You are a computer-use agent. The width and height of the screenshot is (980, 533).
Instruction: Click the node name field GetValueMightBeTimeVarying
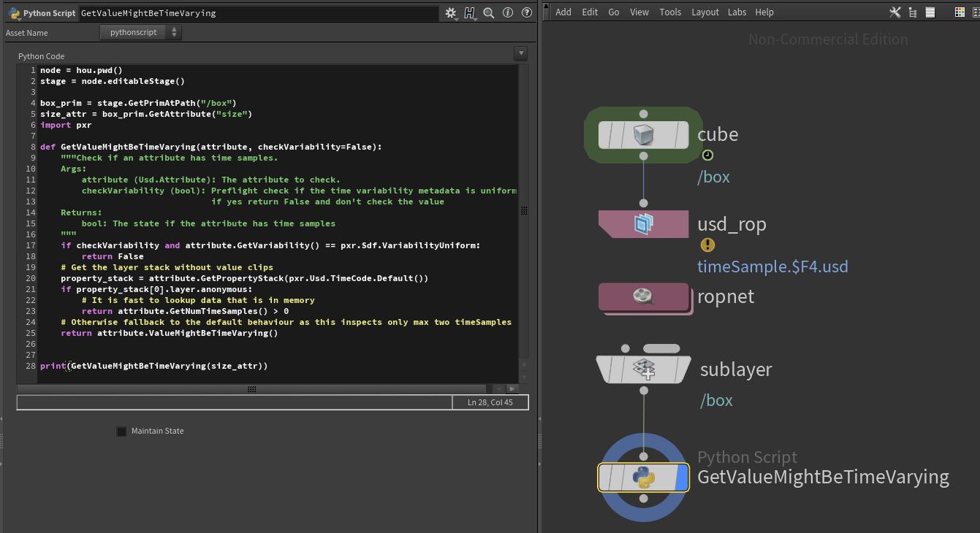pos(258,13)
